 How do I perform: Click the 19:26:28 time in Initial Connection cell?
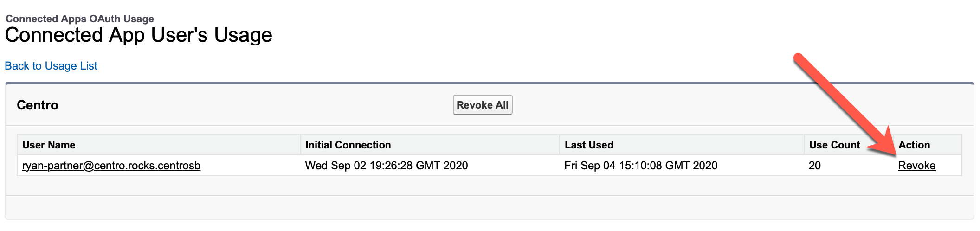pos(391,166)
